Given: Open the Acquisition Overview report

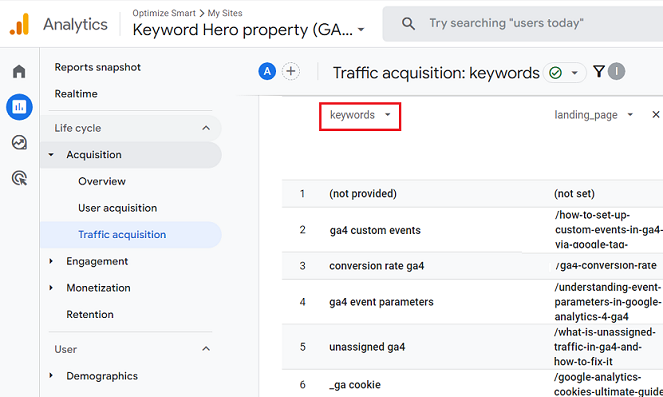Looking at the screenshot, I should pyautogui.click(x=102, y=181).
